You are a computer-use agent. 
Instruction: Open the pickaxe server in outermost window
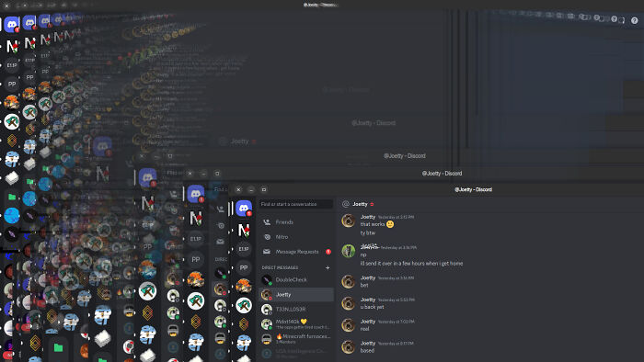coord(12,121)
